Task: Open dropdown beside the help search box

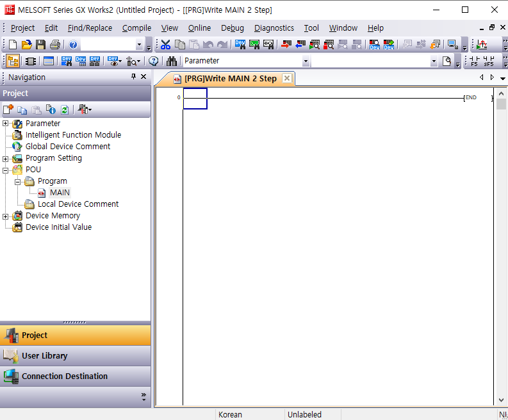Action: [x=139, y=44]
